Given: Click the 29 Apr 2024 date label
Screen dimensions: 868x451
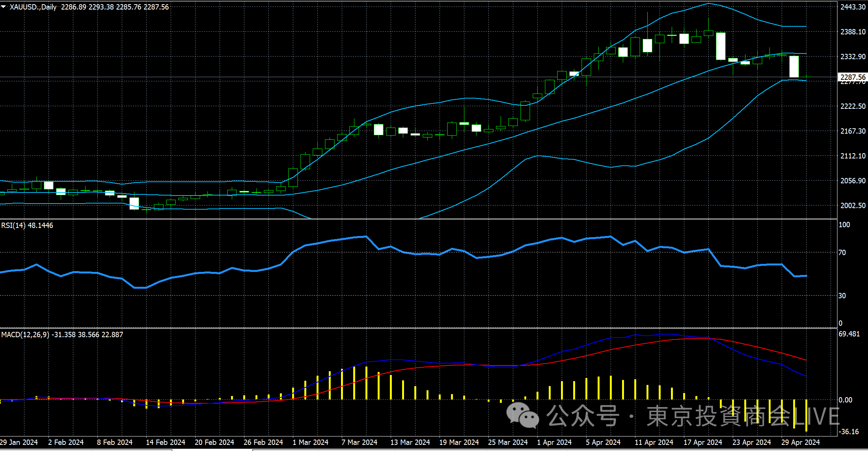Looking at the screenshot, I should click(800, 442).
